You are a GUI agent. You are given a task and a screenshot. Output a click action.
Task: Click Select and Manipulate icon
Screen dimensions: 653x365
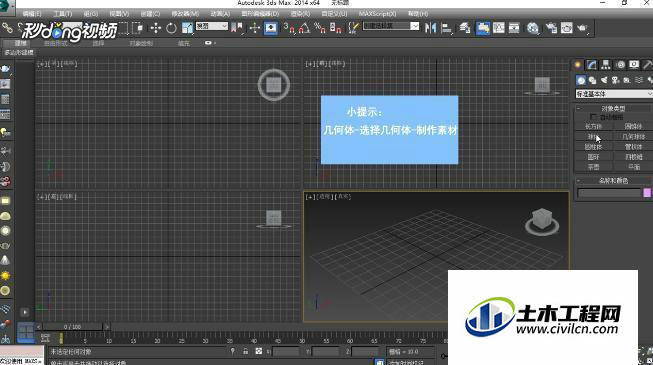[x=254, y=28]
